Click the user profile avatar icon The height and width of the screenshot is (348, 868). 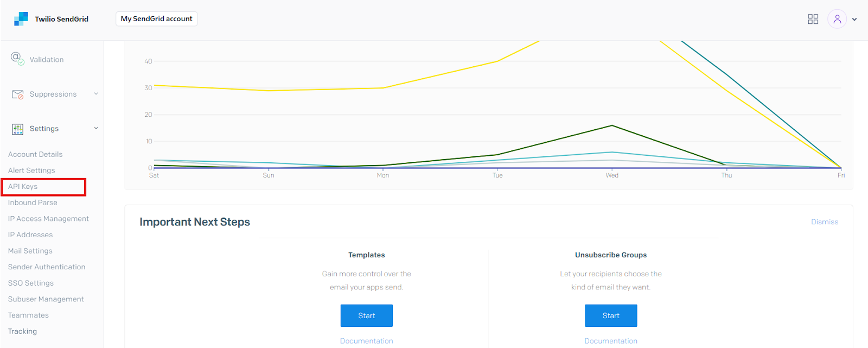click(837, 19)
